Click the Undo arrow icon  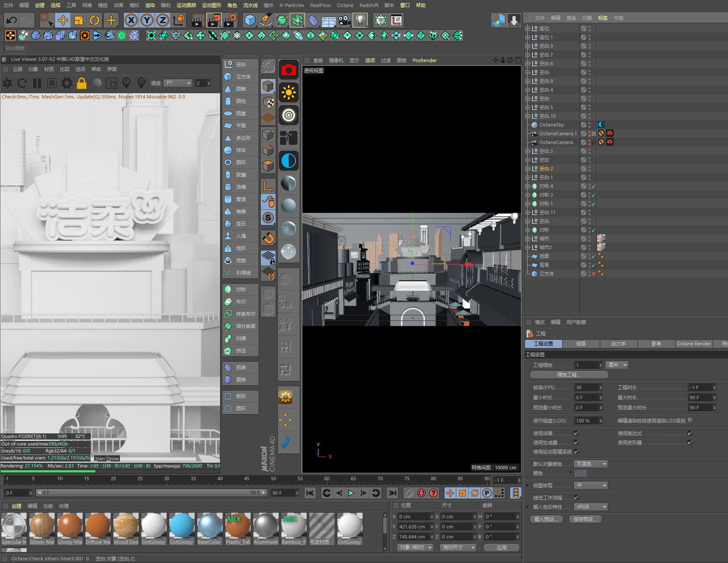pyautogui.click(x=12, y=20)
